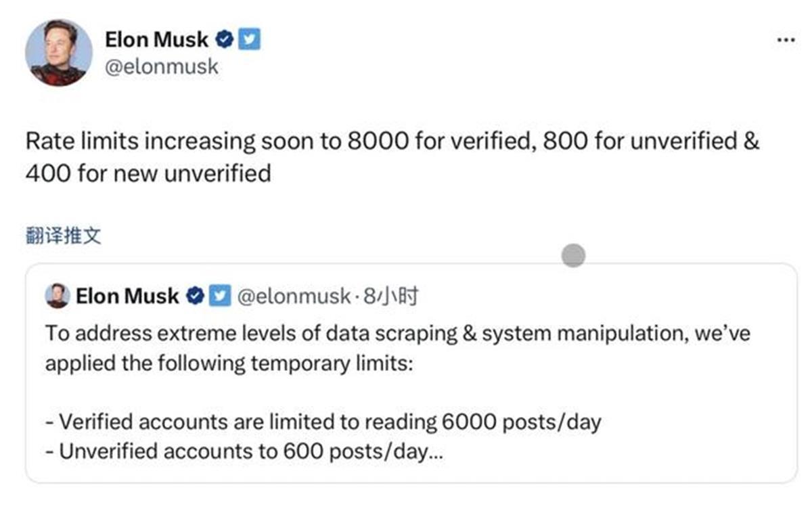Open the bold Elon Musk name in main tweet
This screenshot has width=812, height=513.
click(x=157, y=40)
